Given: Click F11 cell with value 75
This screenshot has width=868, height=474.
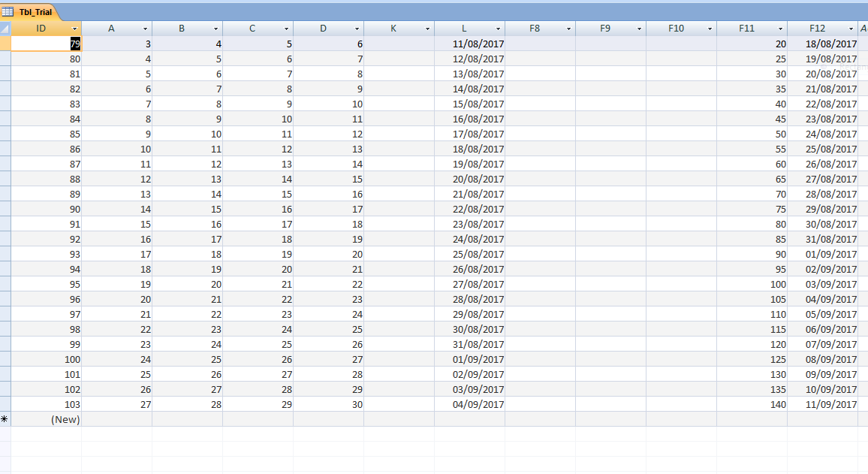Looking at the screenshot, I should [752, 210].
